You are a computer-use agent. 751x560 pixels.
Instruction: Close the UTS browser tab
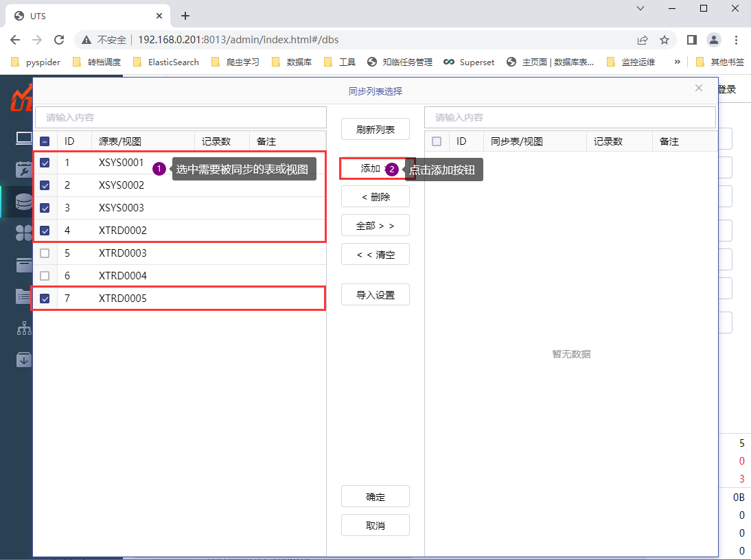tap(159, 16)
